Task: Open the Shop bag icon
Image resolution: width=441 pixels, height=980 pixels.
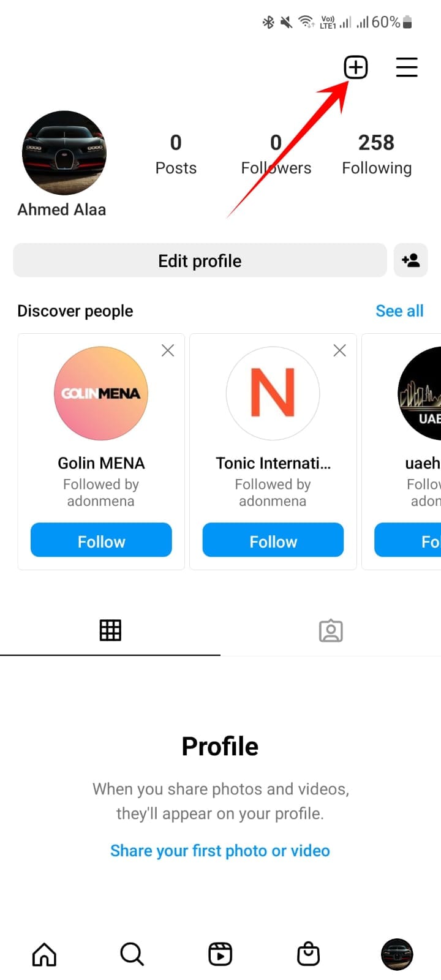Action: (x=308, y=954)
